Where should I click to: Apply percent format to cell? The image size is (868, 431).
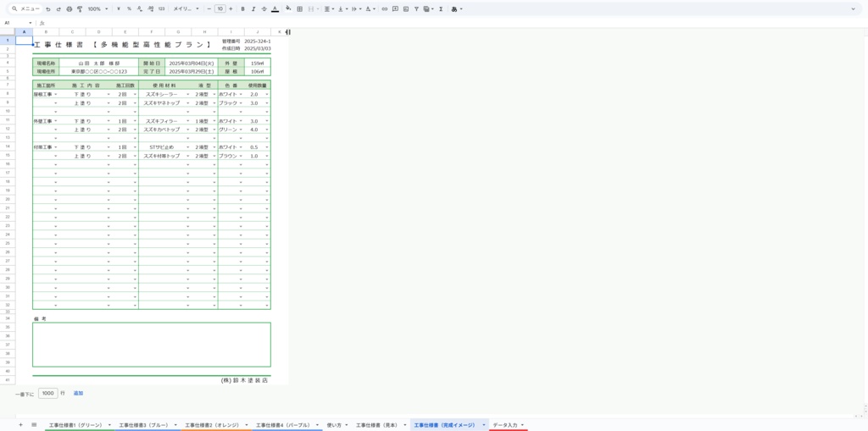pyautogui.click(x=129, y=8)
